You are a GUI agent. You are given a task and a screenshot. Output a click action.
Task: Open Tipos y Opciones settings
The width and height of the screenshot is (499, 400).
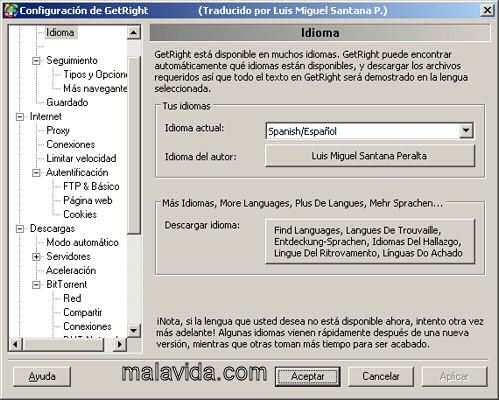point(95,75)
